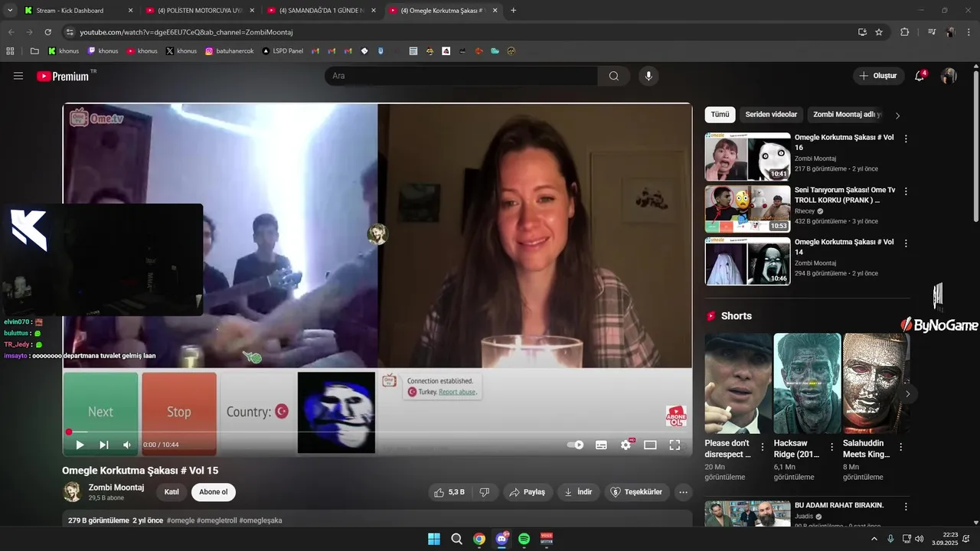Open Chrome extensions puzzle icon
The width and height of the screenshot is (980, 551).
point(904,32)
